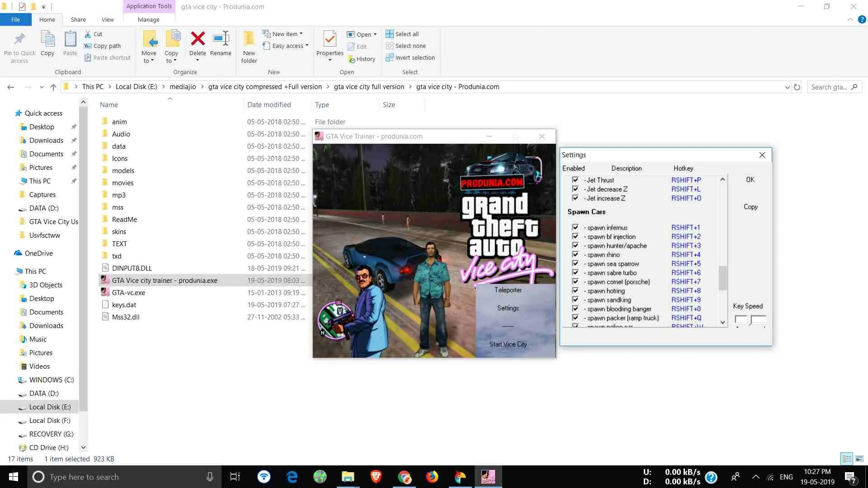Image resolution: width=868 pixels, height=488 pixels.
Task: Click the Paste ribbon icon
Action: [x=70, y=39]
